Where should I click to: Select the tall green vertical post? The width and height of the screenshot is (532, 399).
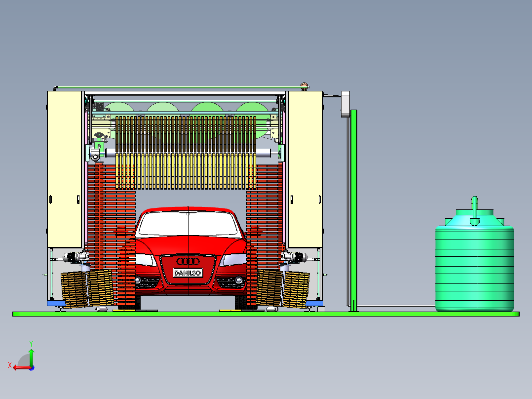(x=354, y=210)
